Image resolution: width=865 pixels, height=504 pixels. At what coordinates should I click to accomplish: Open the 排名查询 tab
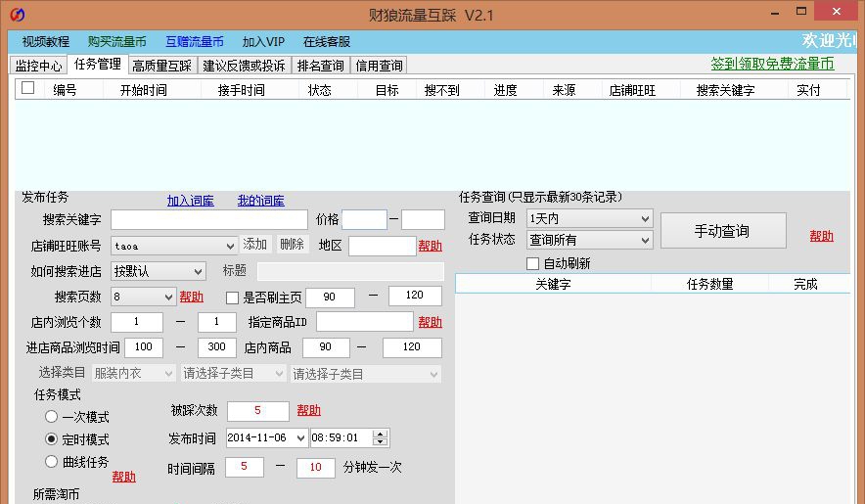(x=321, y=66)
